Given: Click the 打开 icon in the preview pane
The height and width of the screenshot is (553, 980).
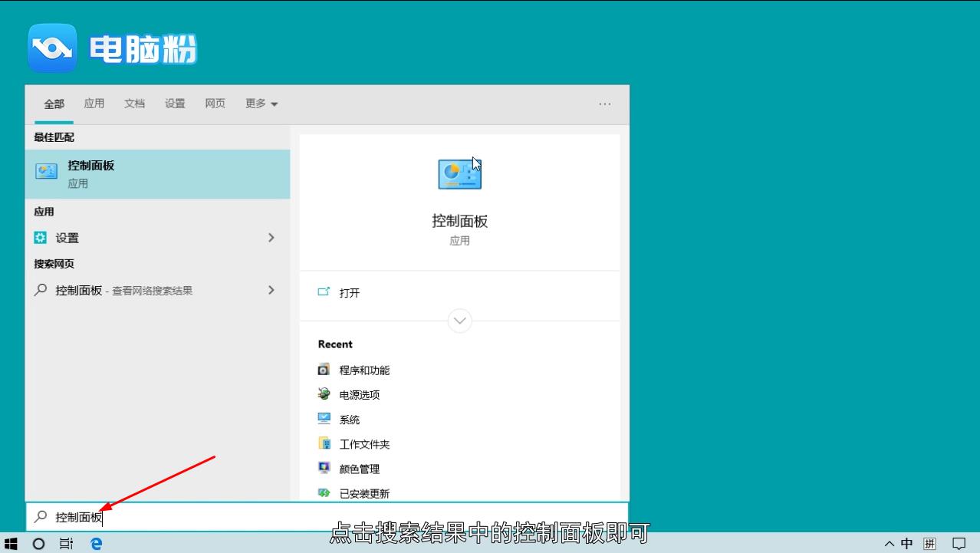Looking at the screenshot, I should 324,292.
